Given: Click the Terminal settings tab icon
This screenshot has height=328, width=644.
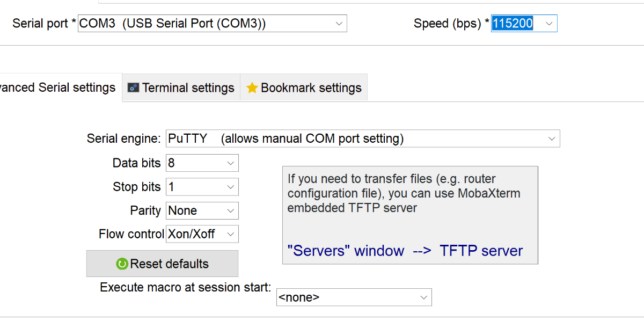Looking at the screenshot, I should (x=133, y=88).
